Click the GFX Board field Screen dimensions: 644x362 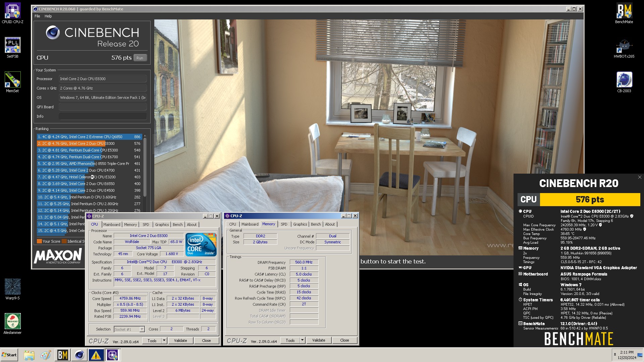(103, 107)
